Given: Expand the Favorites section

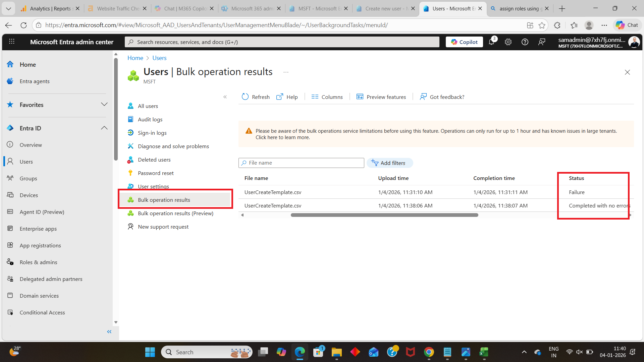Looking at the screenshot, I should coord(104,105).
